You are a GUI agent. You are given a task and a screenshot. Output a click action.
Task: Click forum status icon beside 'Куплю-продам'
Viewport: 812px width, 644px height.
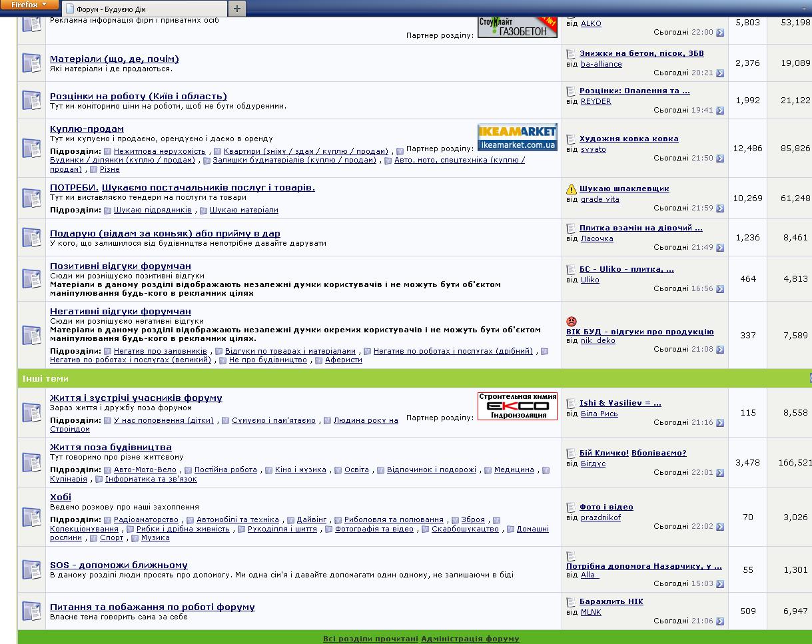[x=32, y=148]
